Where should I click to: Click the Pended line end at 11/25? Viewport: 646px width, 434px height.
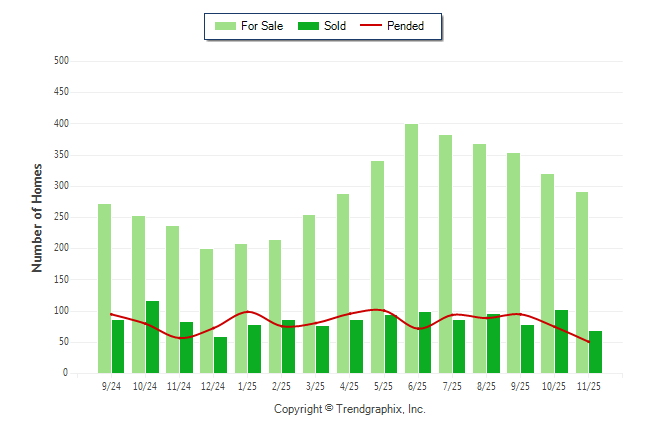click(x=589, y=342)
